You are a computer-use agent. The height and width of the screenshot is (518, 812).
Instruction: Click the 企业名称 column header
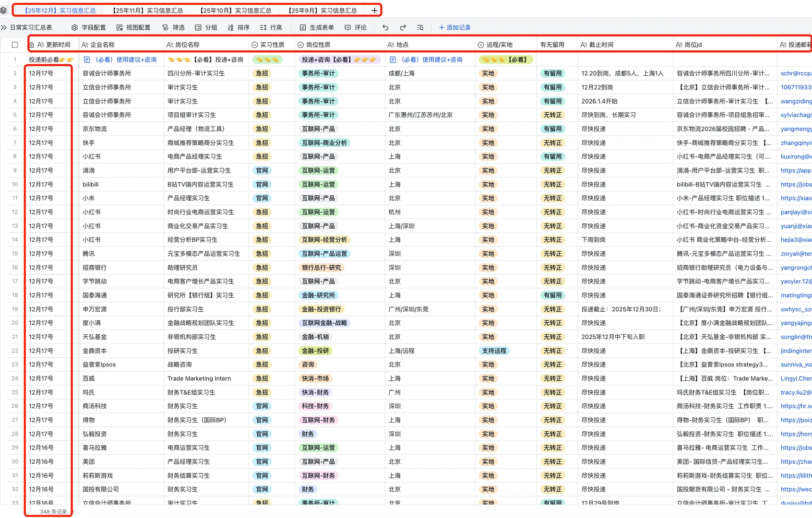coord(121,45)
